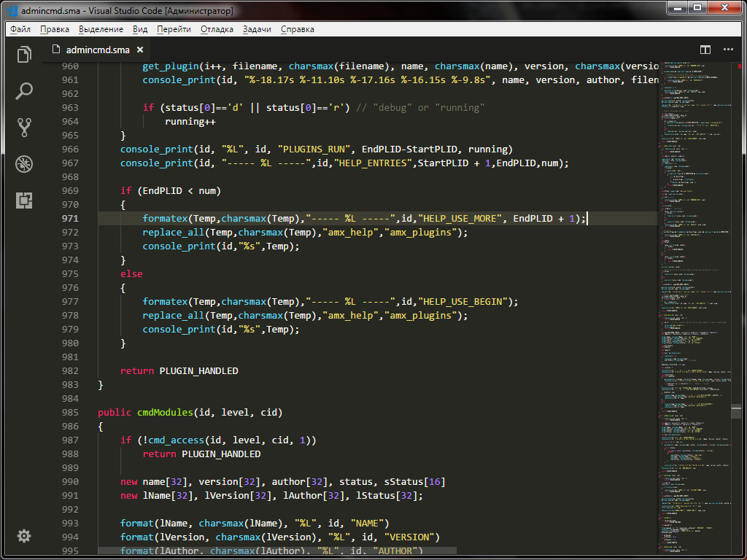Open the Search view in the activity bar
Screen dimensions: 747x560
coord(24,91)
